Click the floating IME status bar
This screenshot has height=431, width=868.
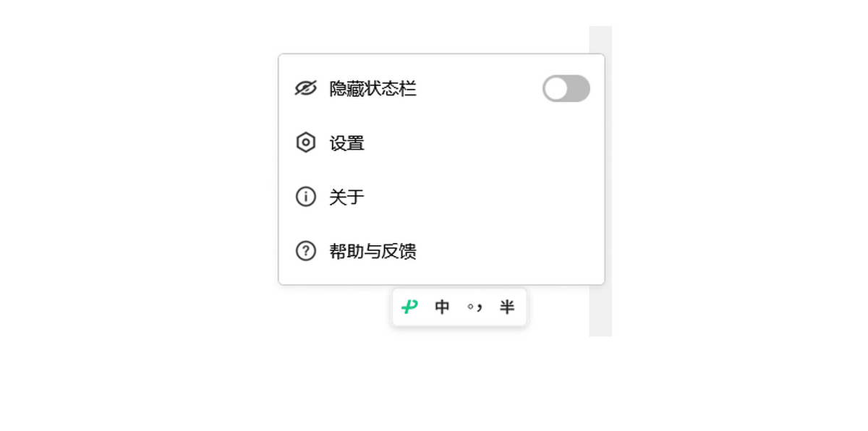[x=459, y=307]
